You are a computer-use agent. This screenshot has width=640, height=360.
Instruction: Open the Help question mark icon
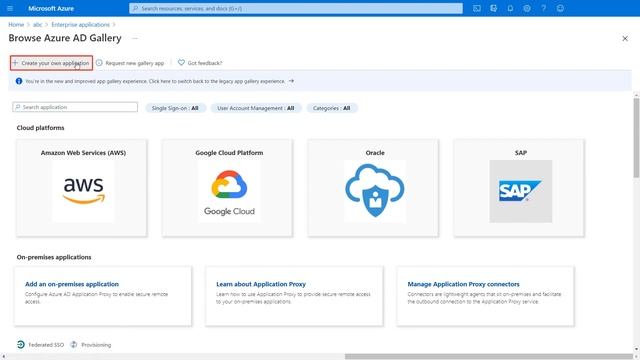click(544, 8)
